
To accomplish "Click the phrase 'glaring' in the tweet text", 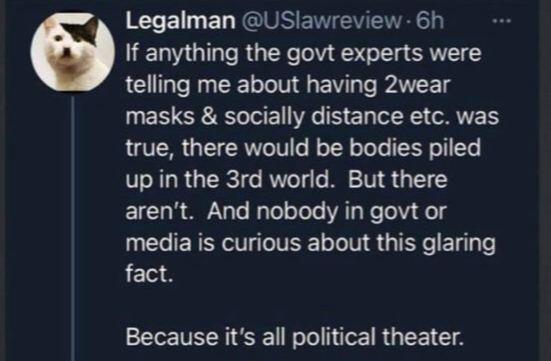I will (x=459, y=243).
